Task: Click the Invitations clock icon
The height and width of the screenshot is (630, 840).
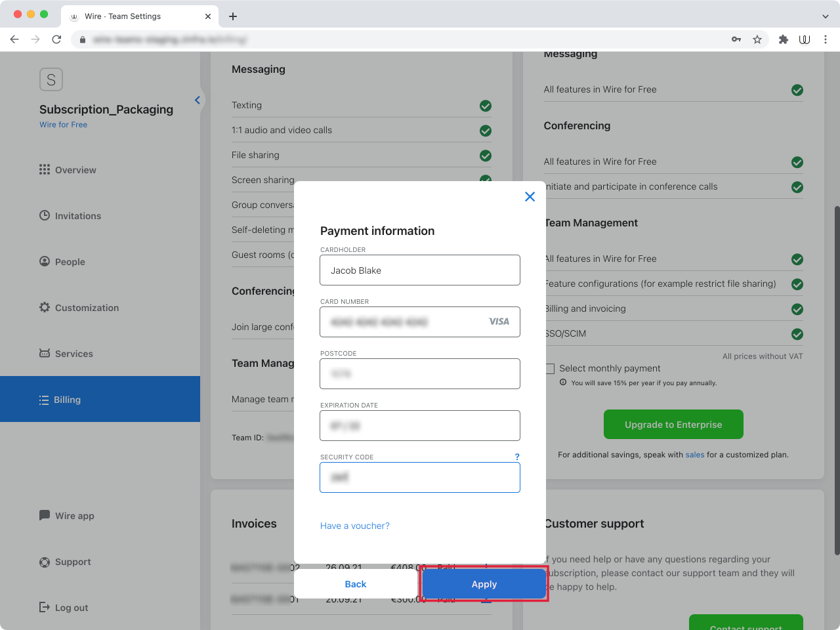Action: coord(45,215)
